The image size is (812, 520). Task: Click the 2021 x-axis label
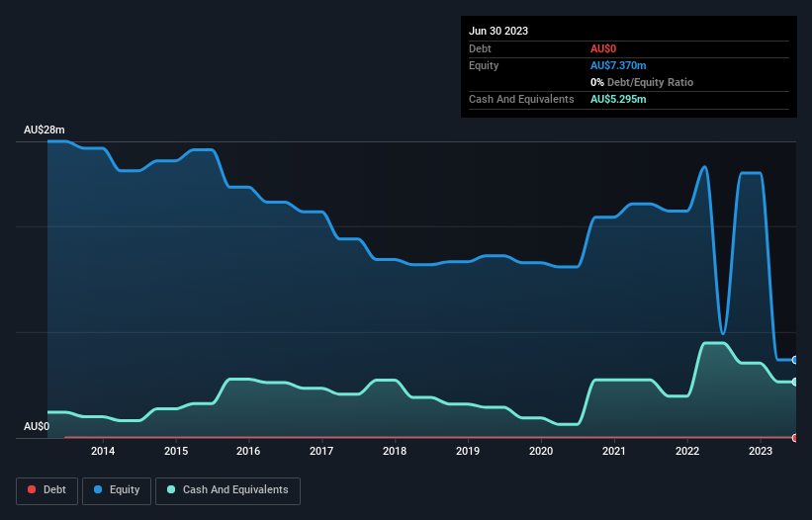pyautogui.click(x=614, y=451)
